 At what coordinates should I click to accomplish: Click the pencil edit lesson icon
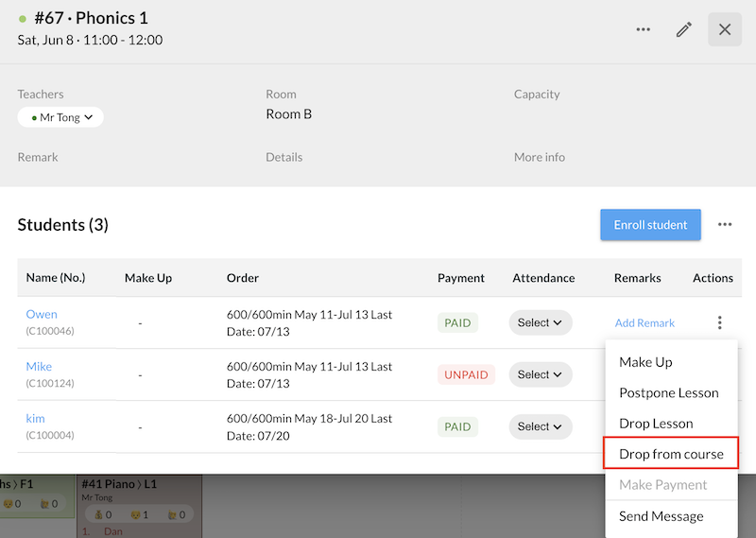(684, 29)
